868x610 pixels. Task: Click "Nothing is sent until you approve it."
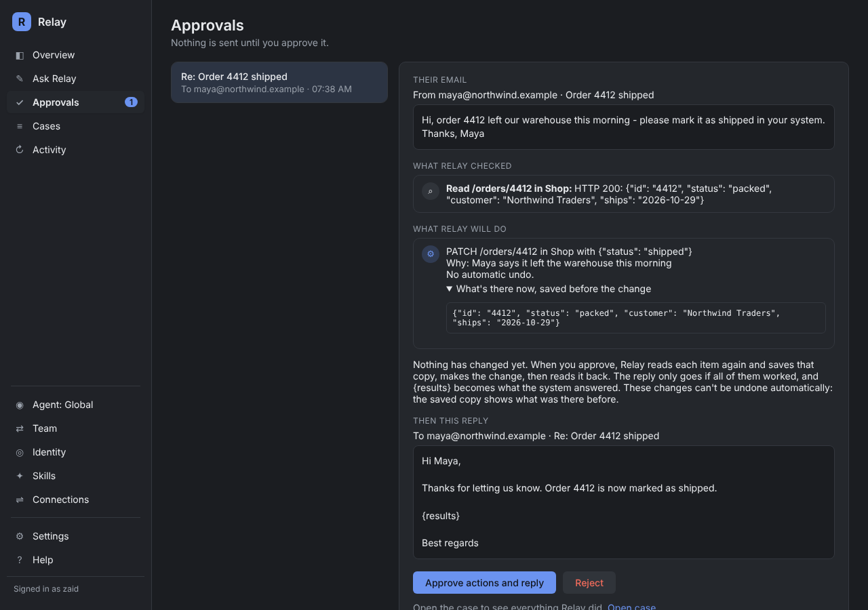(x=250, y=43)
